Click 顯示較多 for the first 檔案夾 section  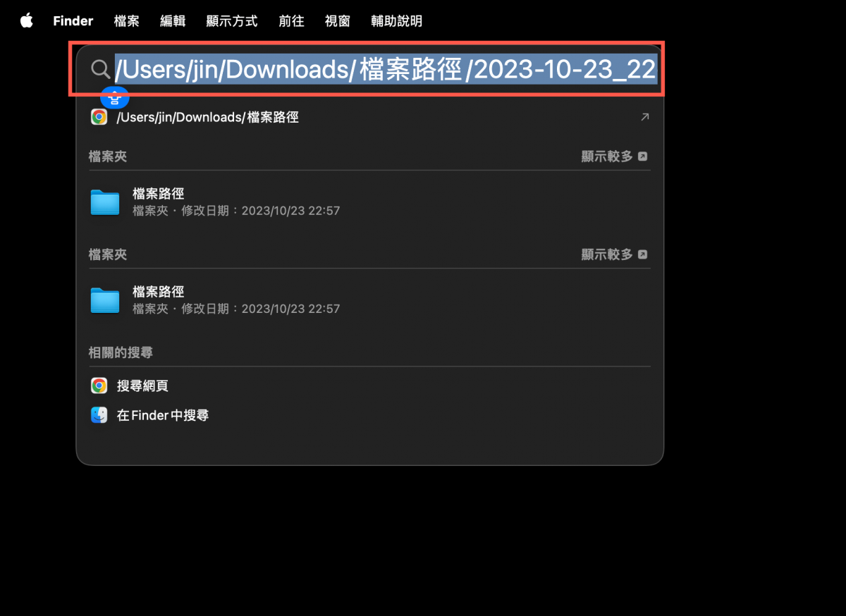[x=614, y=156]
